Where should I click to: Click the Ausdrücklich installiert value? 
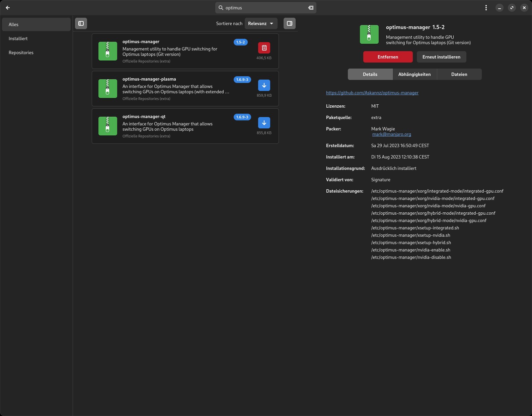(394, 168)
